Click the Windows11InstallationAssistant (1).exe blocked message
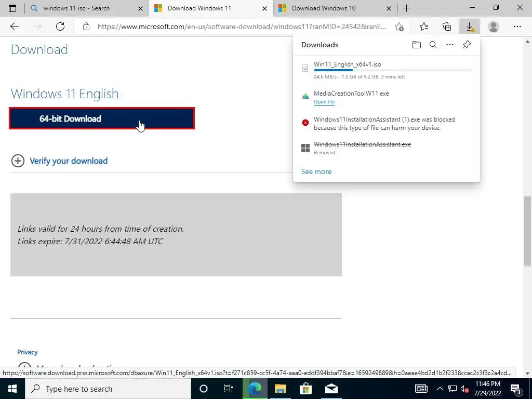Screen dimensions: 532x399 (384, 124)
